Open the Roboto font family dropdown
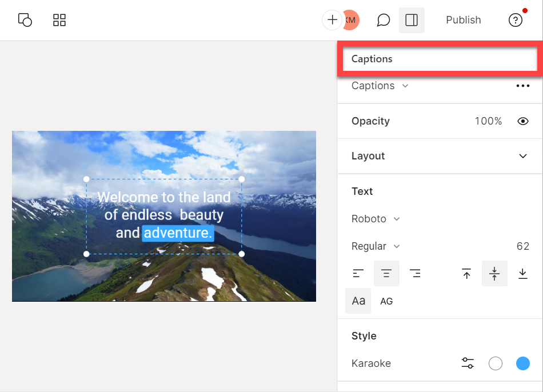Viewport: 543px width, 392px height. click(376, 219)
